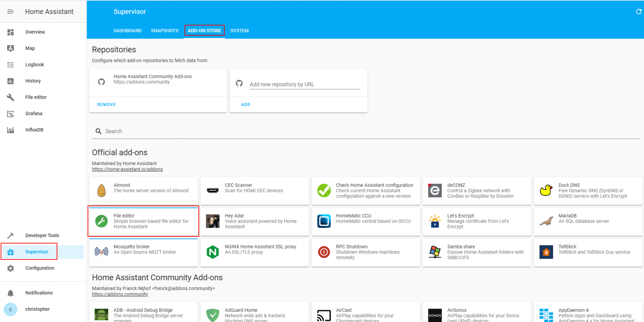Remove the Home Assistant Community Add-ons repository
Screen dimensions: 644x322
106,104
